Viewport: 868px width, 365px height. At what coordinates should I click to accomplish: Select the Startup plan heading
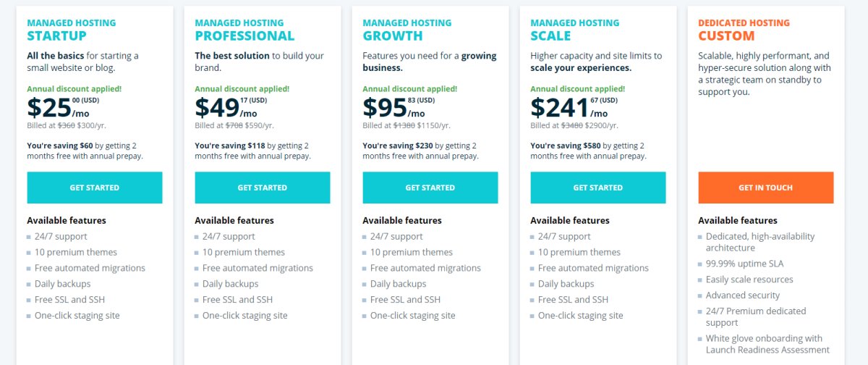pos(57,35)
